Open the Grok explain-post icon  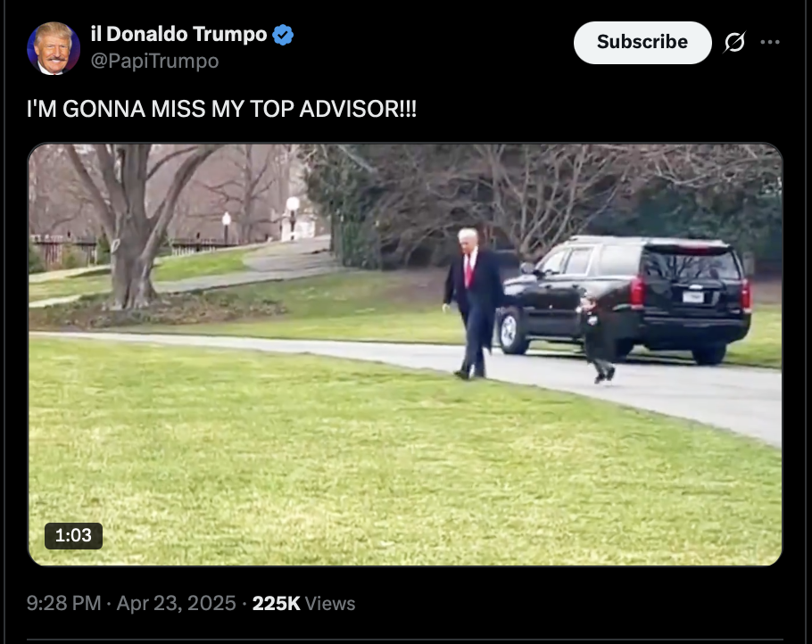(734, 43)
